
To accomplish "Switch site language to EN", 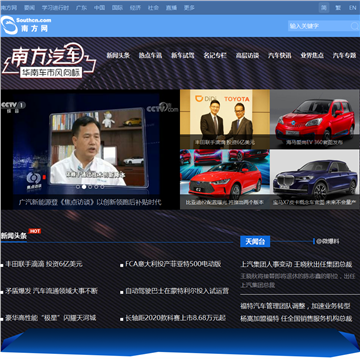I will pyautogui.click(x=352, y=8).
